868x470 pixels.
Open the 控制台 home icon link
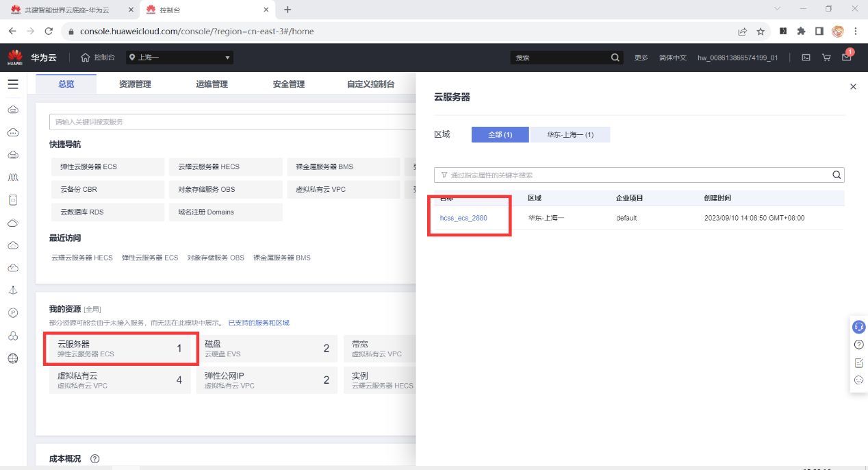click(x=97, y=58)
